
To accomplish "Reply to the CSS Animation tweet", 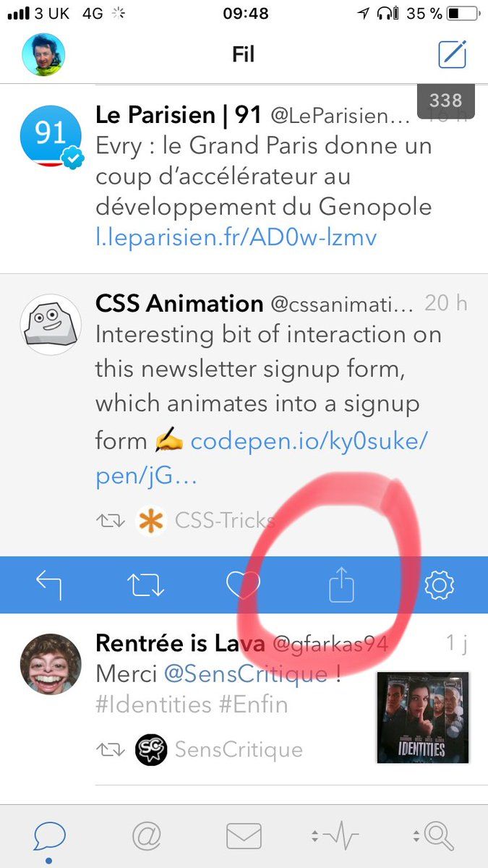I will [48, 584].
